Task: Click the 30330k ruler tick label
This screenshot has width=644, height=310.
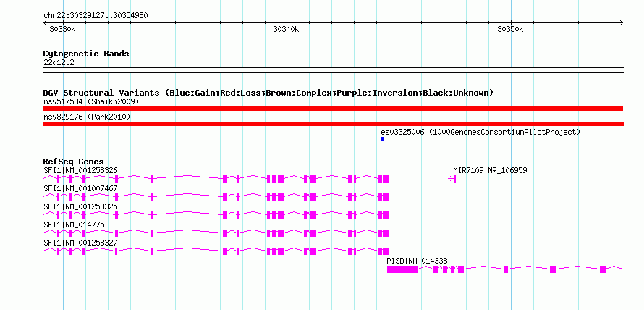Action: [62, 29]
